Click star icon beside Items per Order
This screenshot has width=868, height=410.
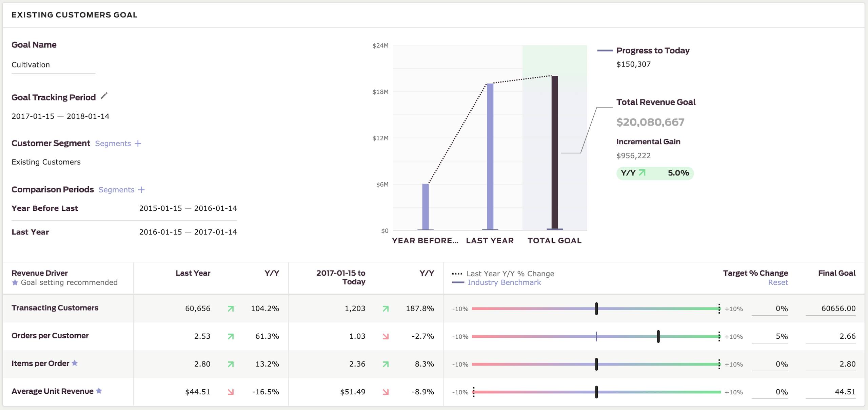[x=75, y=363]
